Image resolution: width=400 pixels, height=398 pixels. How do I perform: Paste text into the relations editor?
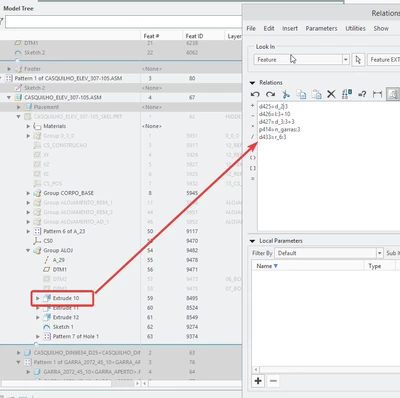click(316, 94)
